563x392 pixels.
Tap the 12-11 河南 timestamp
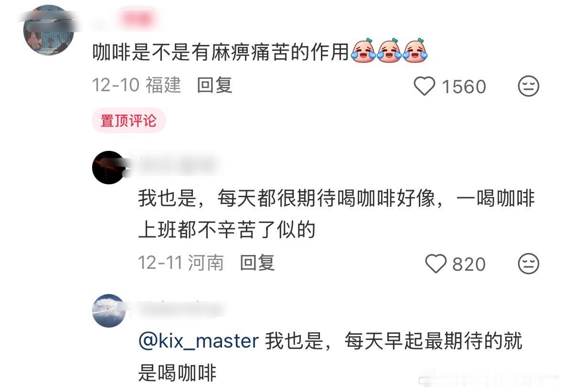click(x=181, y=263)
